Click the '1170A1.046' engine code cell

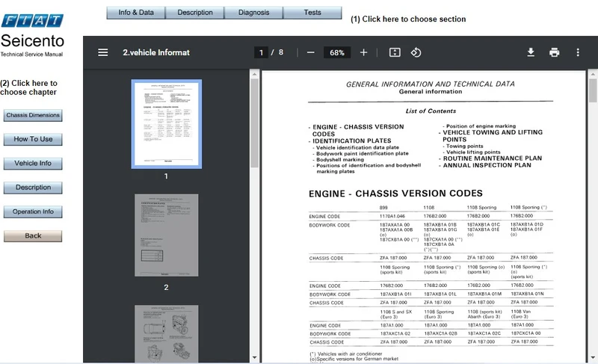pos(392,216)
